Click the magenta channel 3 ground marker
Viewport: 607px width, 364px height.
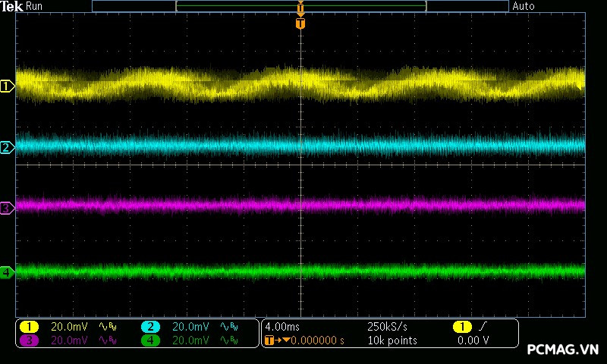(7, 208)
